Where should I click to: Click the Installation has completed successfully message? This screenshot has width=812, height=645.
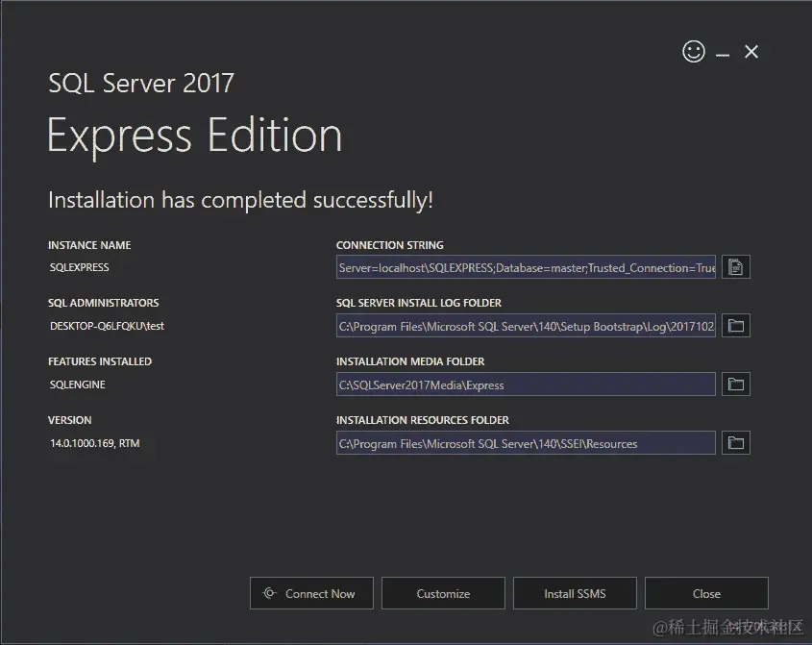(241, 201)
